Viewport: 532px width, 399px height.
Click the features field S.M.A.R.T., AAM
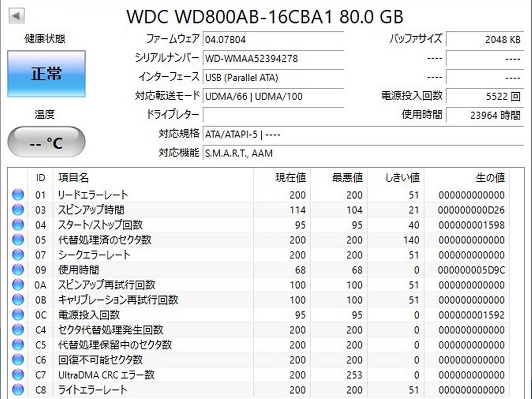[x=363, y=153]
